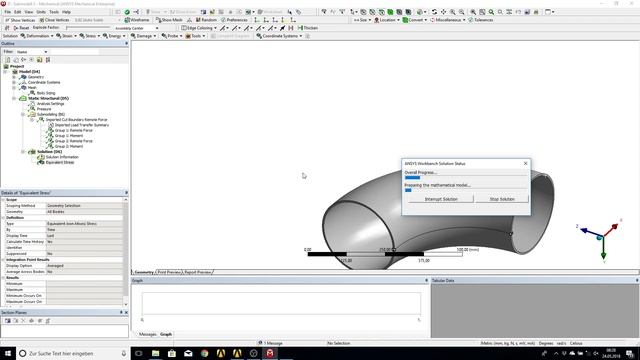The width and height of the screenshot is (640, 360).
Task: Click the Windows Start button
Action: coord(8,353)
